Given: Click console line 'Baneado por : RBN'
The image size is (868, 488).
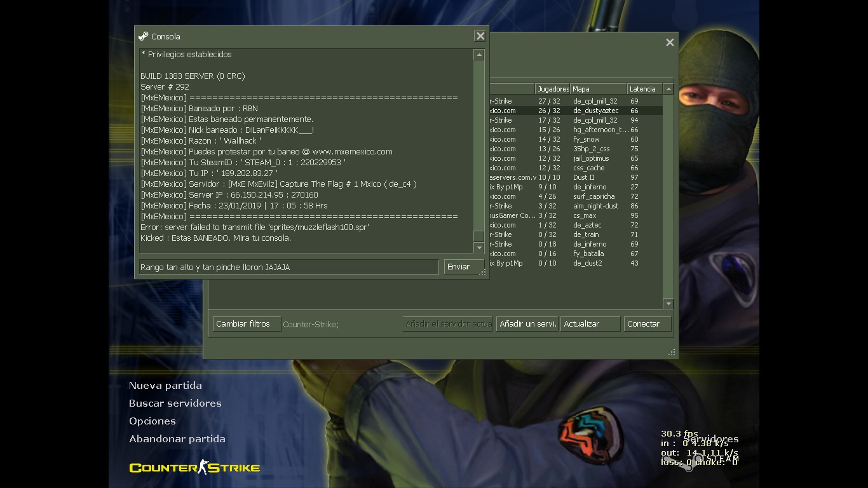Looking at the screenshot, I should (199, 109).
